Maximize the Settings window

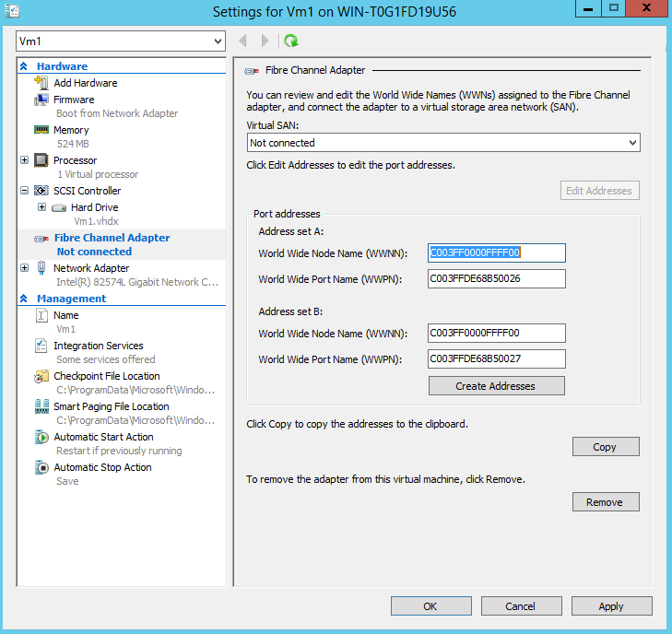click(x=613, y=8)
